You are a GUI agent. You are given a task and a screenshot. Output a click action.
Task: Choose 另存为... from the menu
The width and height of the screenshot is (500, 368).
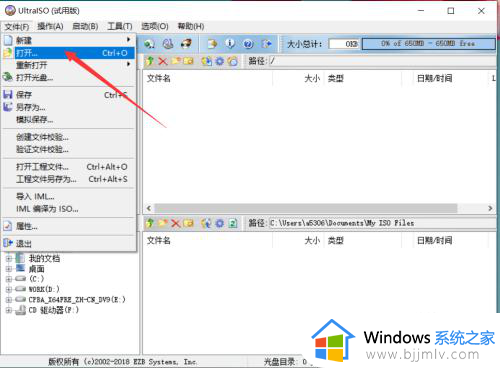coord(69,107)
